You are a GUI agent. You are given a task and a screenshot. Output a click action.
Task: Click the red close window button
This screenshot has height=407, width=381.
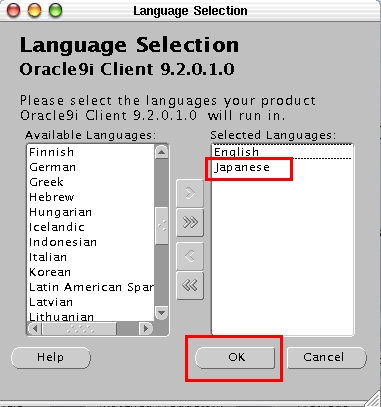14,10
